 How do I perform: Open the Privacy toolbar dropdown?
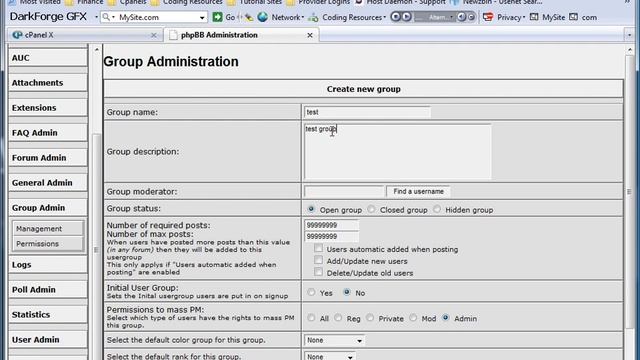(x=524, y=17)
